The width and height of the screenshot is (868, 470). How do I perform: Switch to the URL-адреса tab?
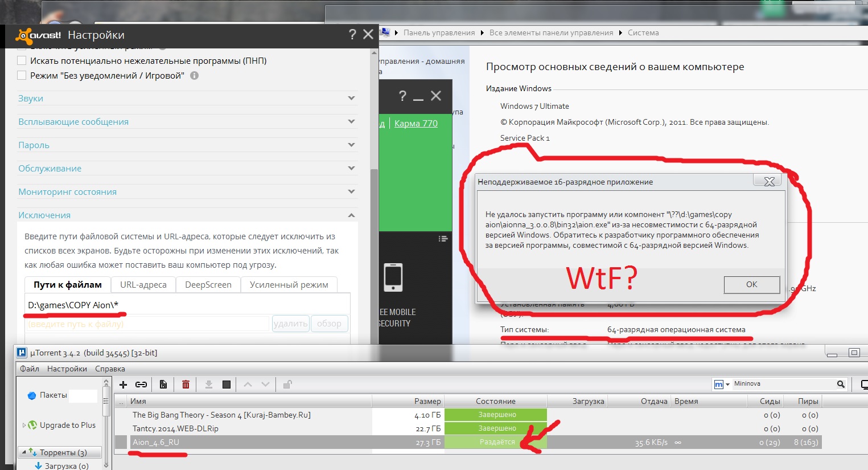click(143, 284)
